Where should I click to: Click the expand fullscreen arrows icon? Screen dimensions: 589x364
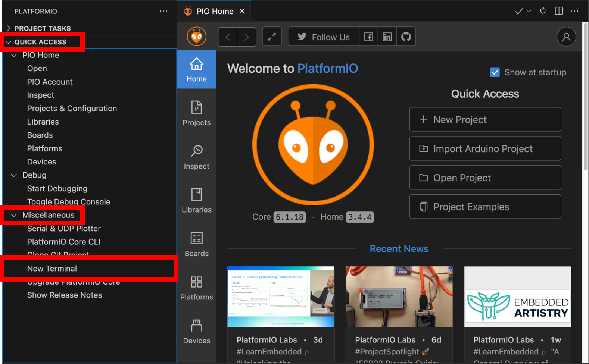272,37
